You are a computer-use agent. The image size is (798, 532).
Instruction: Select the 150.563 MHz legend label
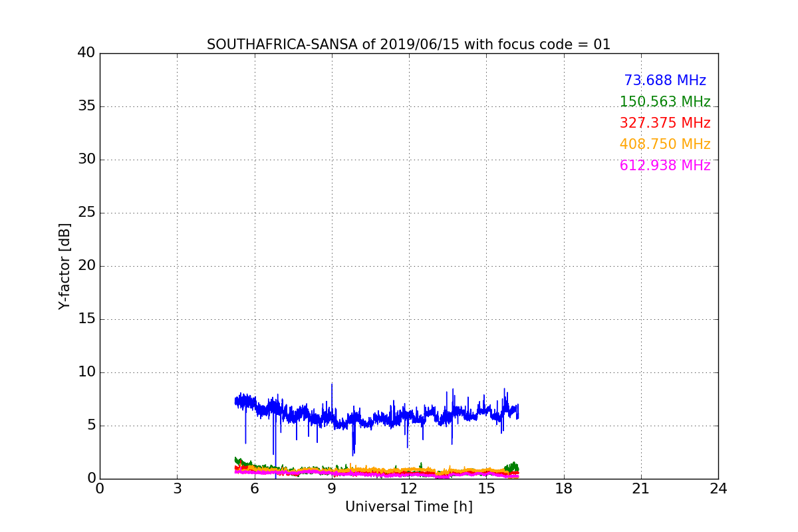pos(665,102)
